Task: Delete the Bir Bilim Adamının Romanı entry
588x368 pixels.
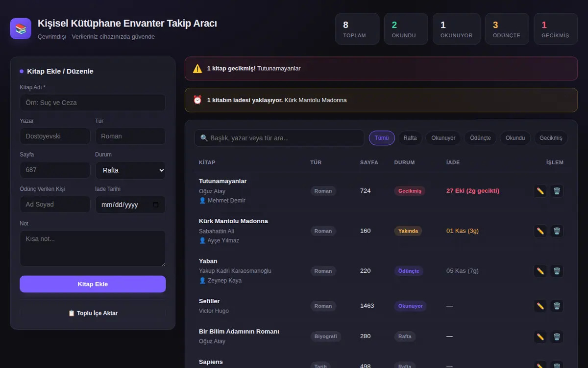Action: click(x=557, y=337)
